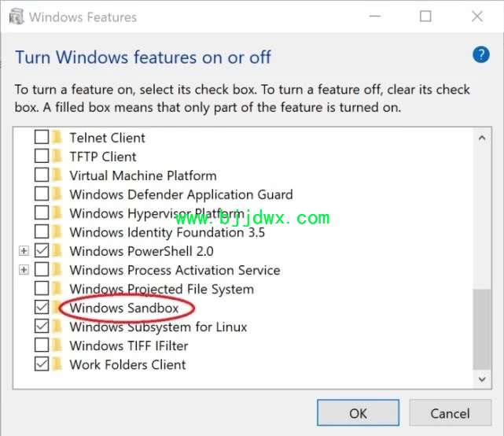The image size is (504, 436).
Task: Select the Work Folders Client label
Action: [127, 364]
